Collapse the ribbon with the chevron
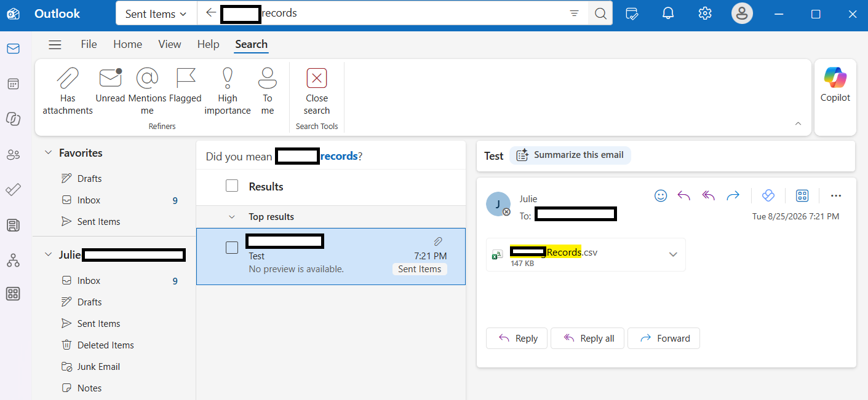This screenshot has height=400, width=868. pyautogui.click(x=798, y=124)
